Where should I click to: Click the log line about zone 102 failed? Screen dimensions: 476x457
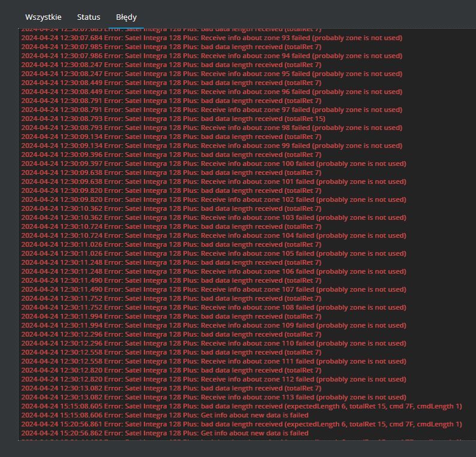pyautogui.click(x=213, y=199)
